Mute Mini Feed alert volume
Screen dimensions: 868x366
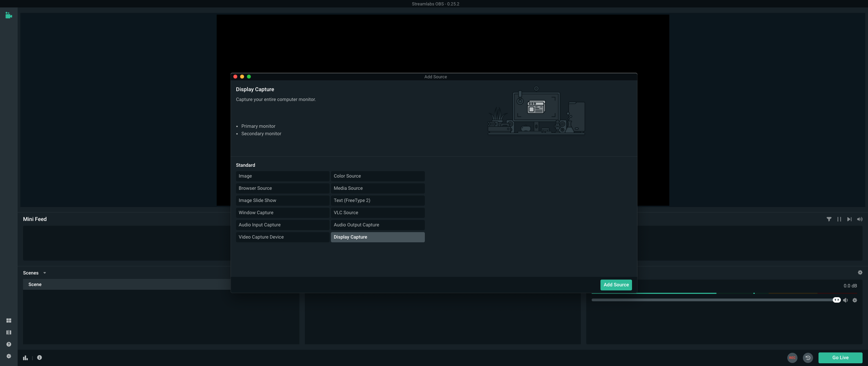(x=860, y=219)
